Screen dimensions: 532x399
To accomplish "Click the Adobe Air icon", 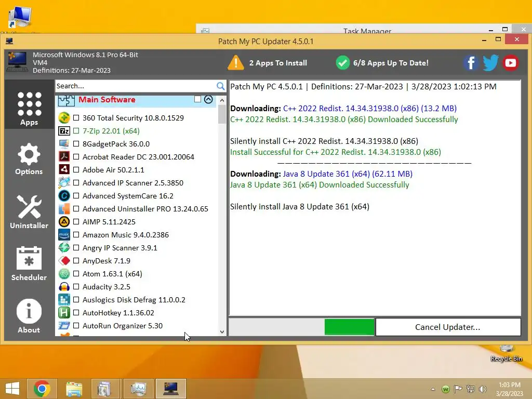I will [x=64, y=169].
